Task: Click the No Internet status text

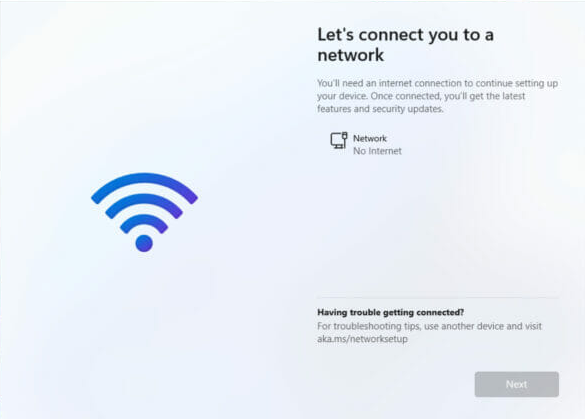Action: pos(377,151)
